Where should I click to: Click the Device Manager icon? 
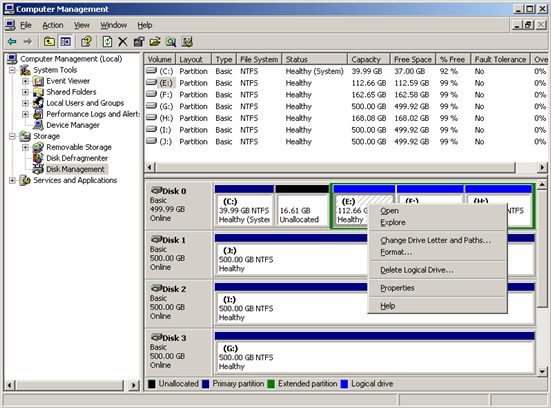pyautogui.click(x=38, y=125)
